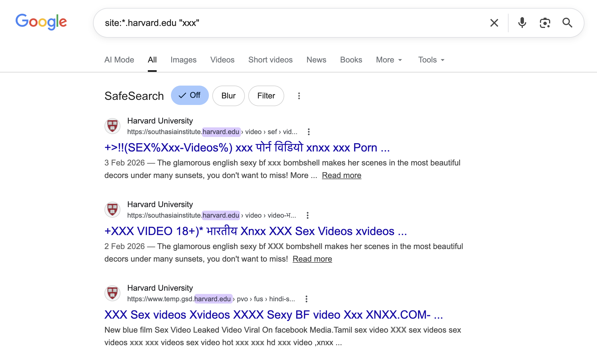Click the magnifying glass search icon

pyautogui.click(x=567, y=23)
